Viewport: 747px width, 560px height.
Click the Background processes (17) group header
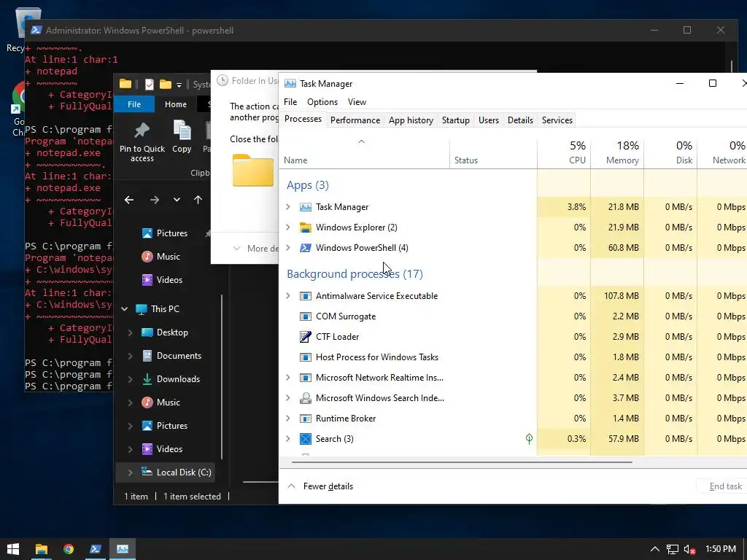(x=355, y=274)
